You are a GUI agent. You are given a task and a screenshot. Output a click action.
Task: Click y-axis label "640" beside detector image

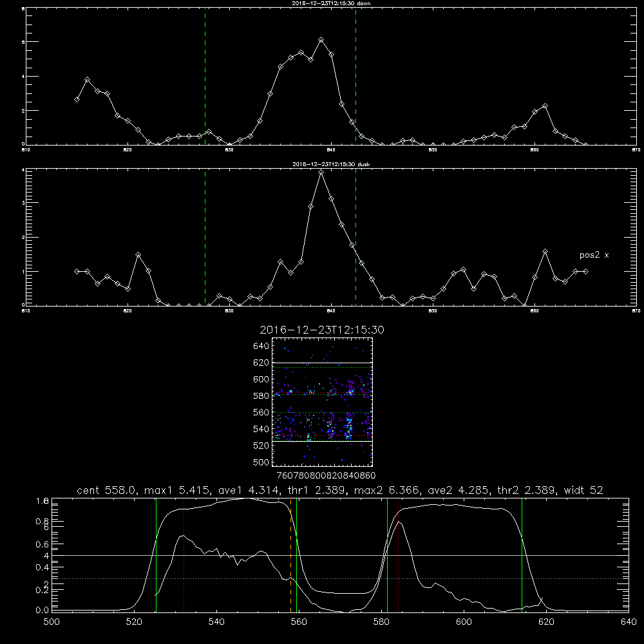coord(261,346)
